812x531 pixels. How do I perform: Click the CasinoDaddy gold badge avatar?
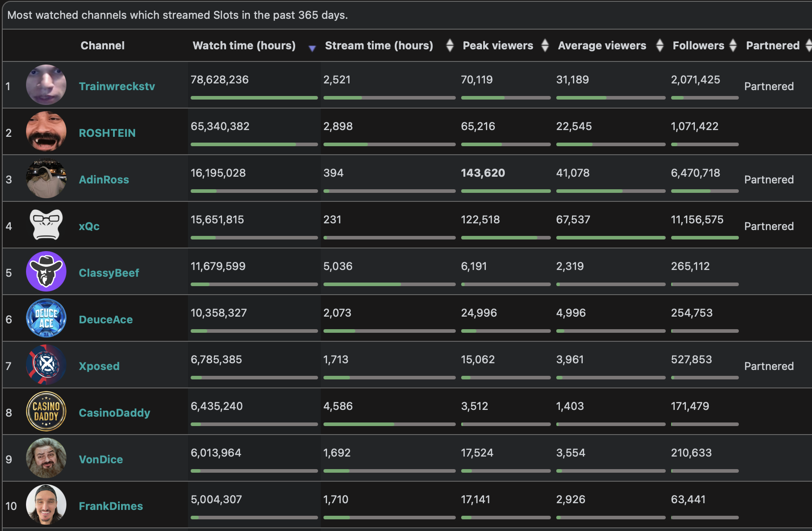pyautogui.click(x=46, y=411)
